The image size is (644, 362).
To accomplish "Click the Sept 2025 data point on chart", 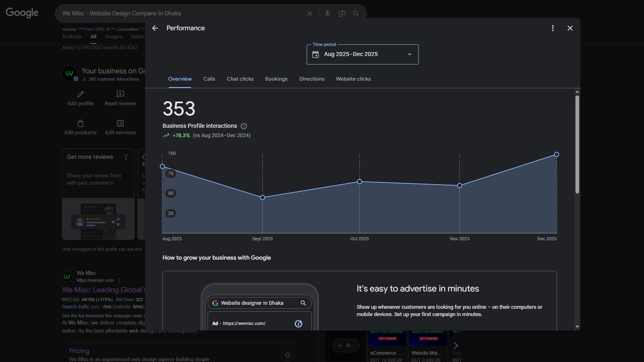I will [x=262, y=198].
